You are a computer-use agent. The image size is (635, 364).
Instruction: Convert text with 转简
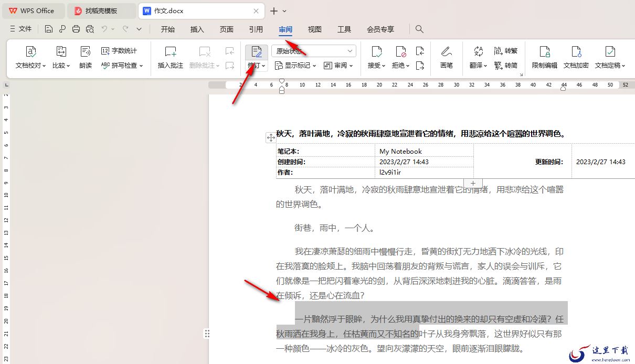[x=506, y=66]
